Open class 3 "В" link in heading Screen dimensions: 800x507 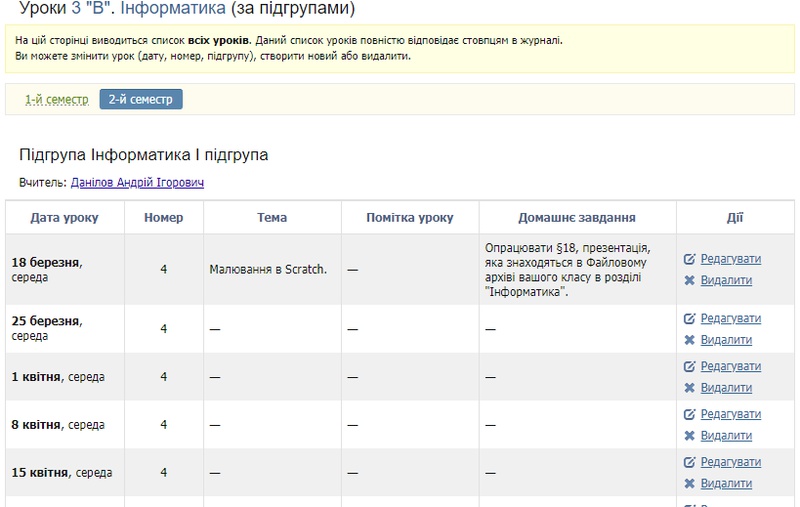coord(90,8)
